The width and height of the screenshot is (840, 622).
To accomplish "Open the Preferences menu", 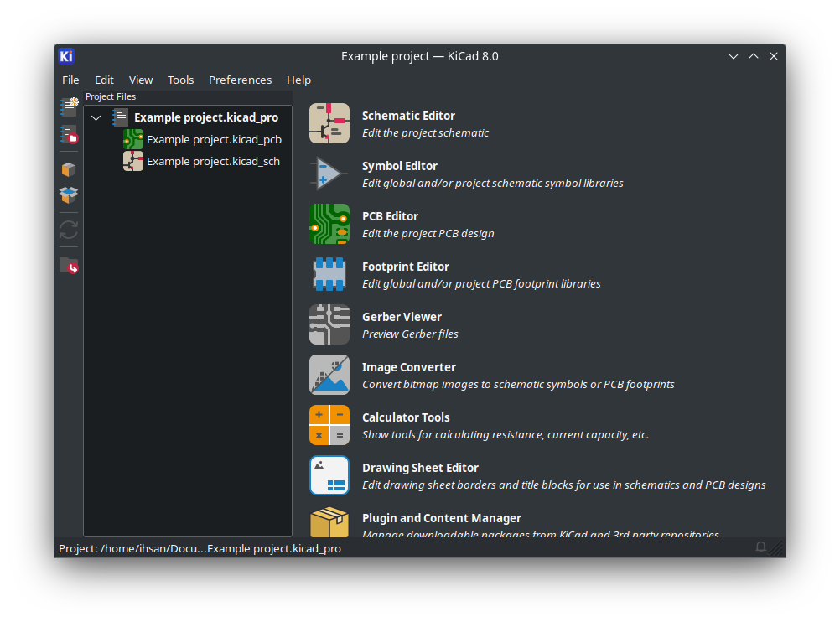I will point(240,80).
